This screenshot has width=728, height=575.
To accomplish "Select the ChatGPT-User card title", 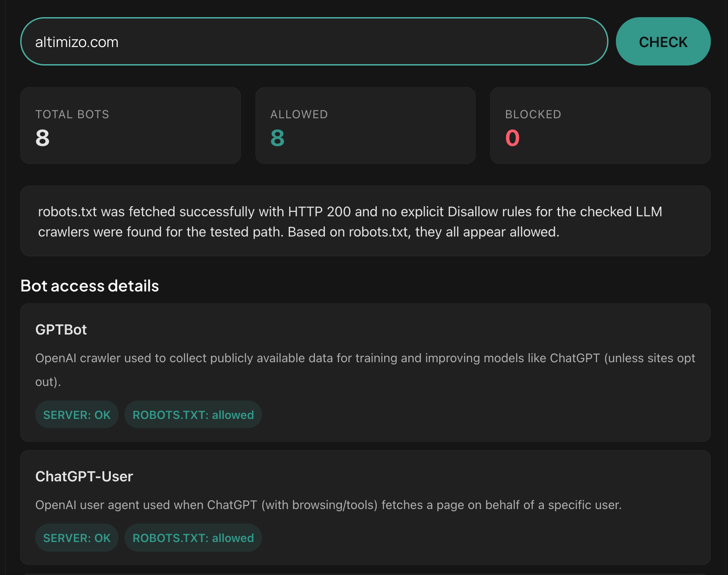I will [84, 476].
